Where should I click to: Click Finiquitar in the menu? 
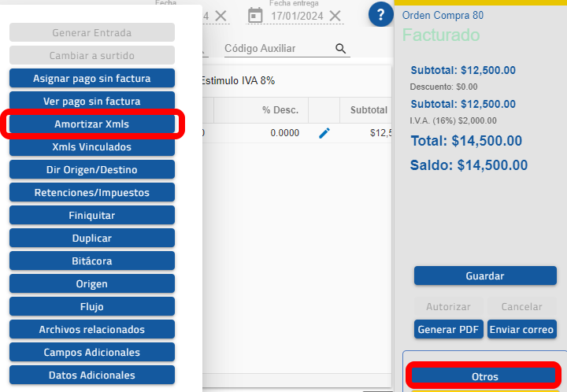point(92,216)
